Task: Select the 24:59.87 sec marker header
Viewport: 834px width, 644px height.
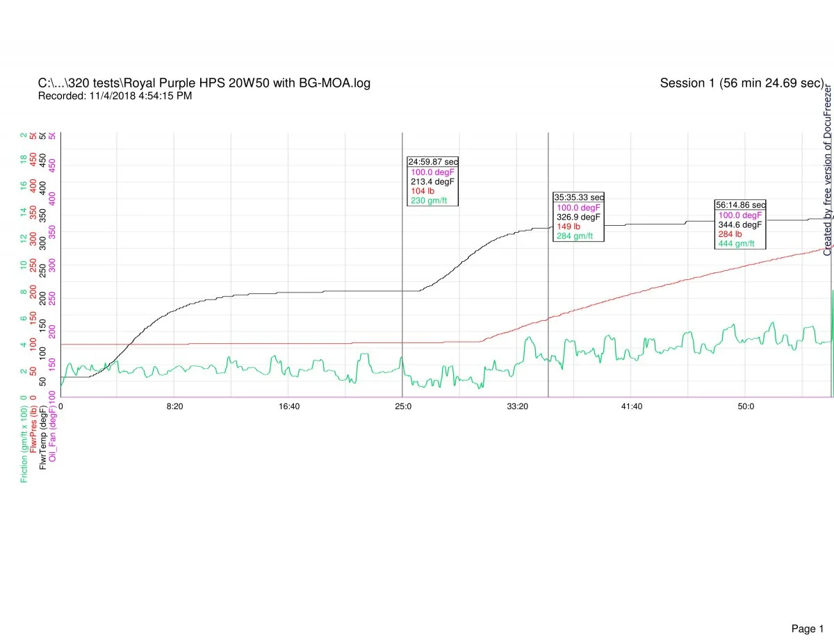Action: [433, 162]
